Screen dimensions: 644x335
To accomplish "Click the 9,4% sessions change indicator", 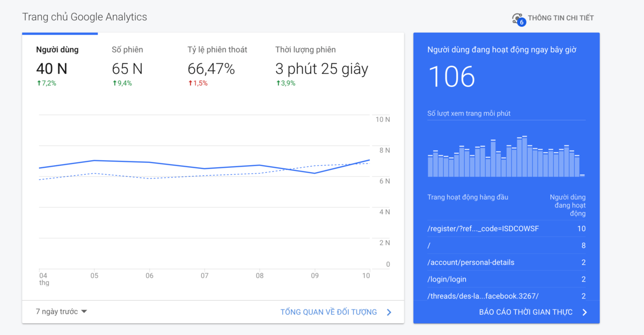I will (x=122, y=83).
